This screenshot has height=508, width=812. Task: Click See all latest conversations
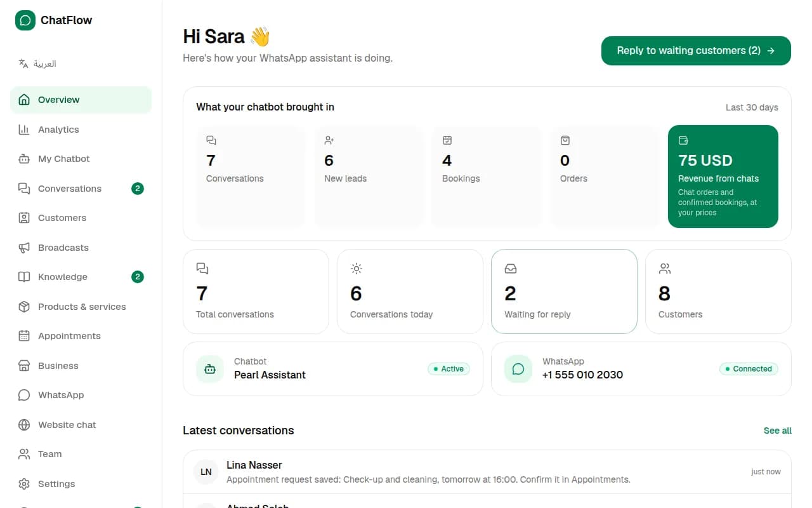pos(778,431)
